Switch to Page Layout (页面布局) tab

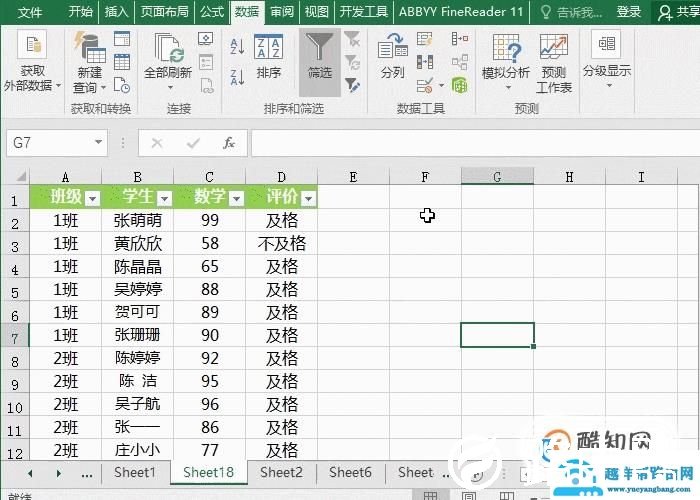tap(165, 12)
